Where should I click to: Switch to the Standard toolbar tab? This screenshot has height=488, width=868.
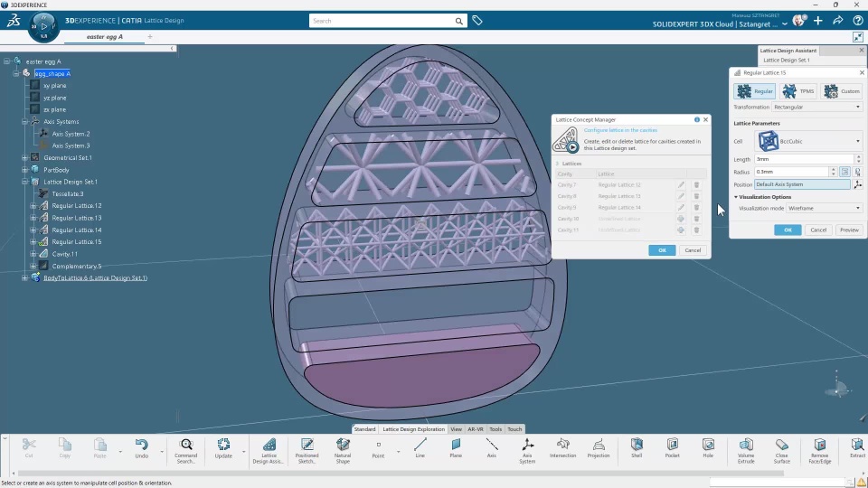(364, 429)
